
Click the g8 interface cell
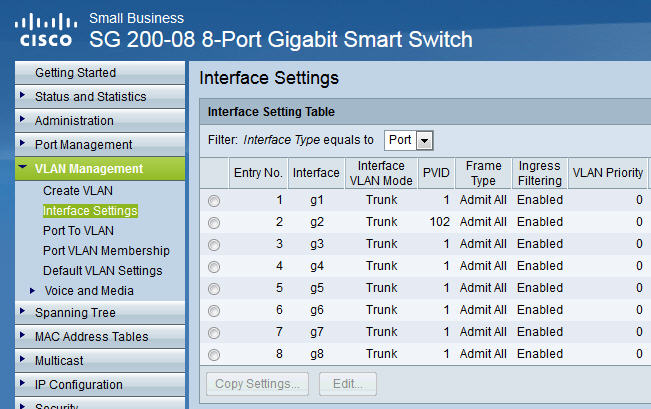coord(316,354)
